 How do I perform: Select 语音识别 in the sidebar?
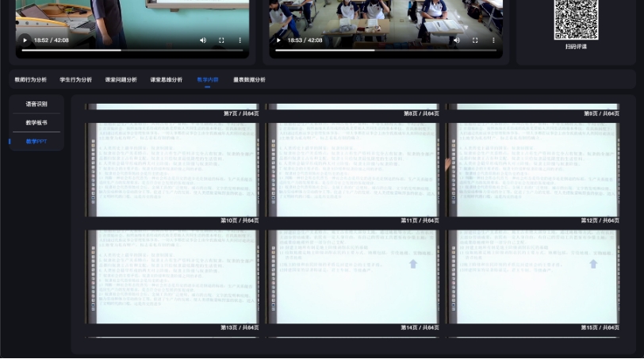click(x=36, y=104)
